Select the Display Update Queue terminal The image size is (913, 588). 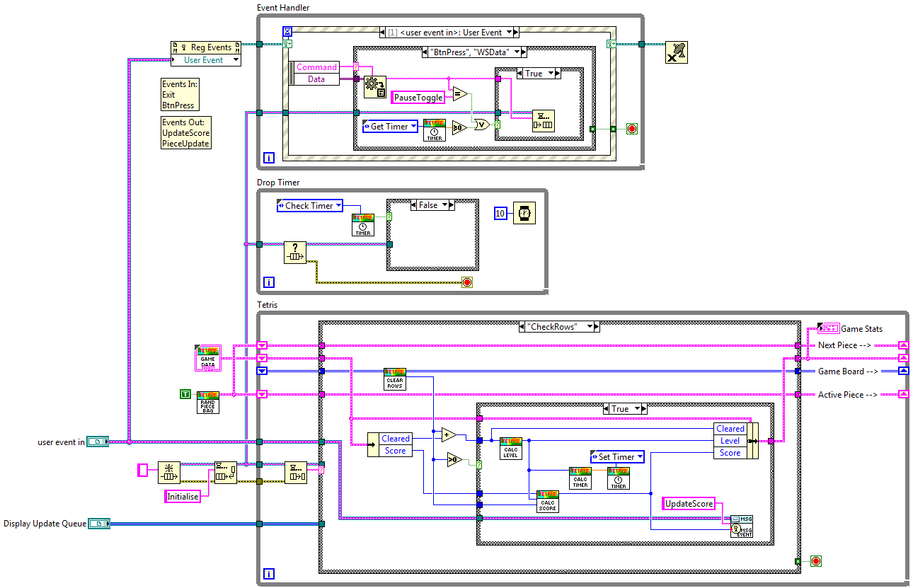click(100, 524)
